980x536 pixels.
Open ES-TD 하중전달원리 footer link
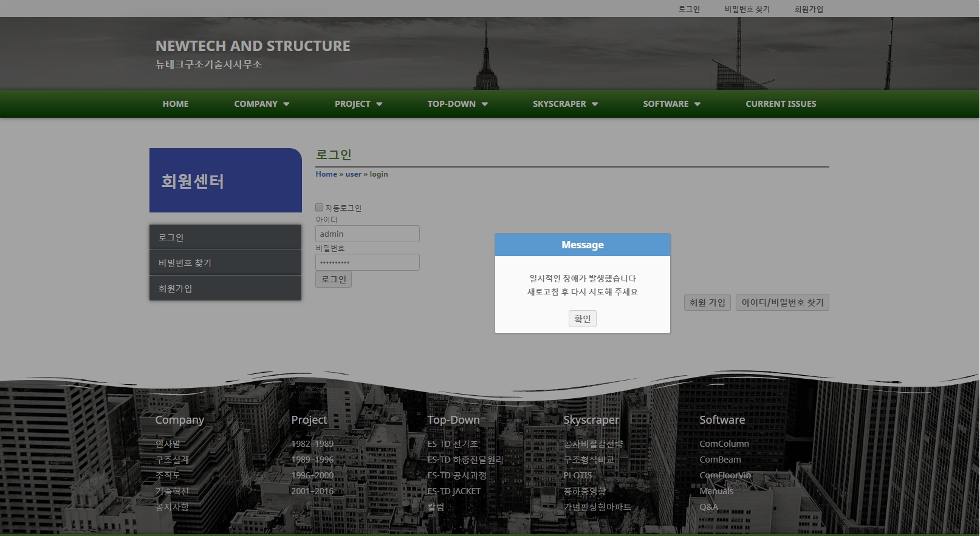pos(465,460)
